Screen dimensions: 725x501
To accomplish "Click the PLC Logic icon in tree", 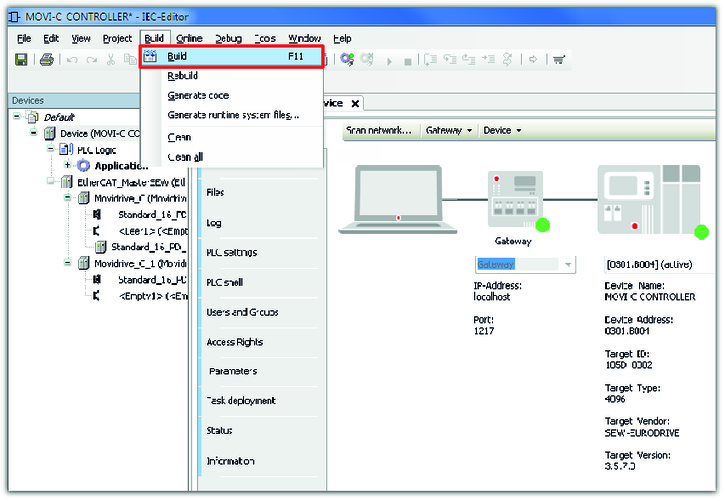I will point(66,149).
